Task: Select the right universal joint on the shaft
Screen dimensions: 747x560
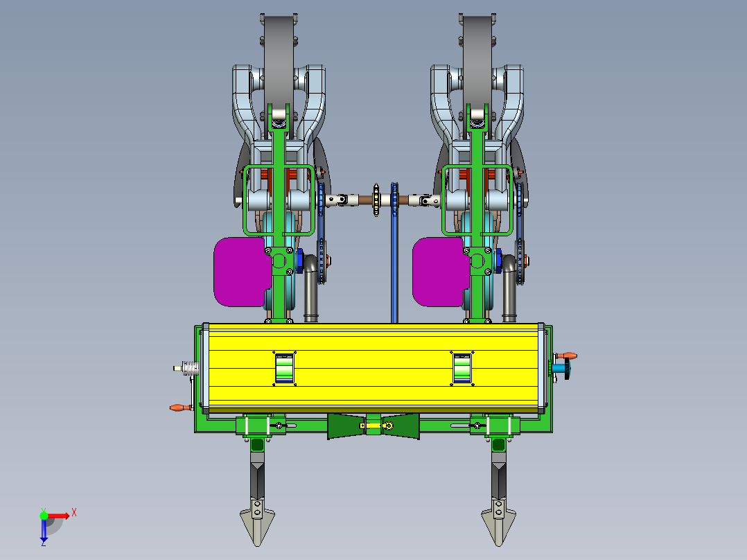Action: pyautogui.click(x=425, y=200)
